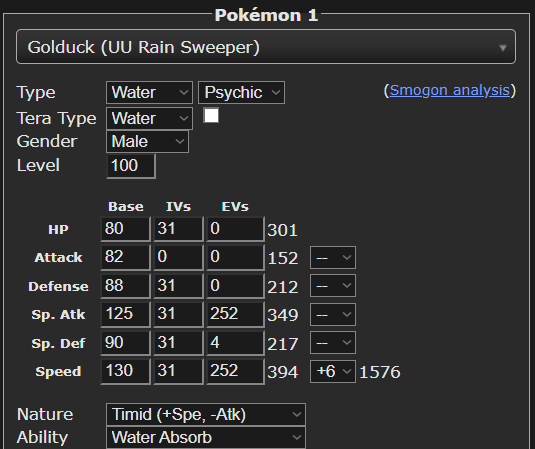535x449 pixels.
Task: Open the Speed +6 boost dropdown
Action: 333,372
